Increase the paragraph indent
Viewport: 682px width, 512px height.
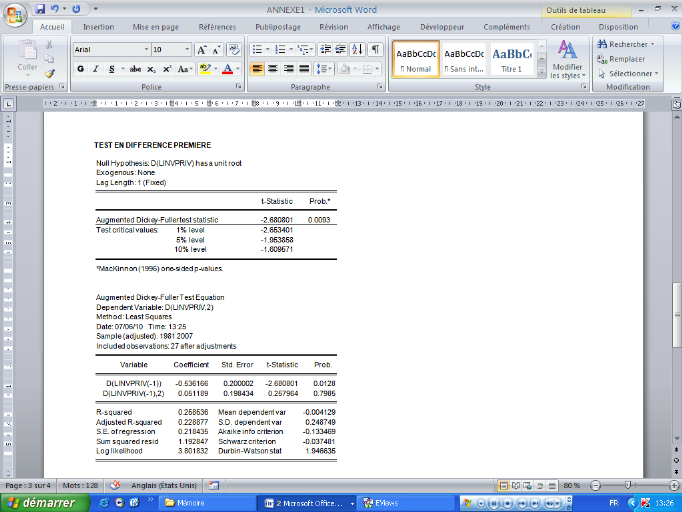tap(340, 49)
